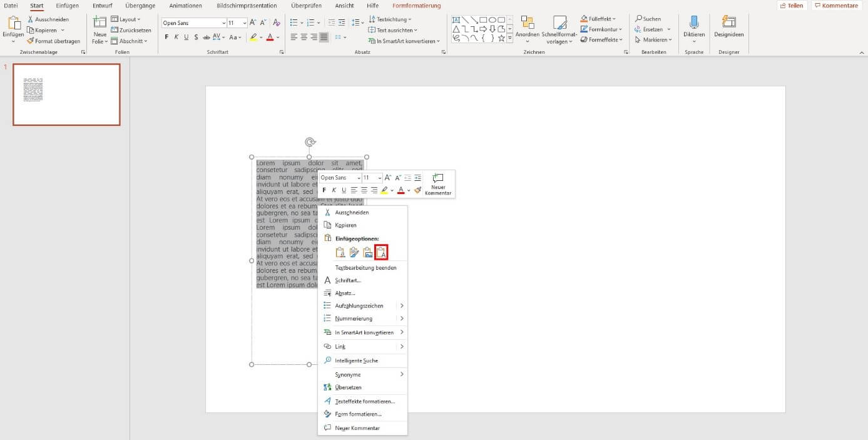This screenshot has height=440, width=868.
Task: Increase font size in the mini toolbar
Action: coord(388,178)
